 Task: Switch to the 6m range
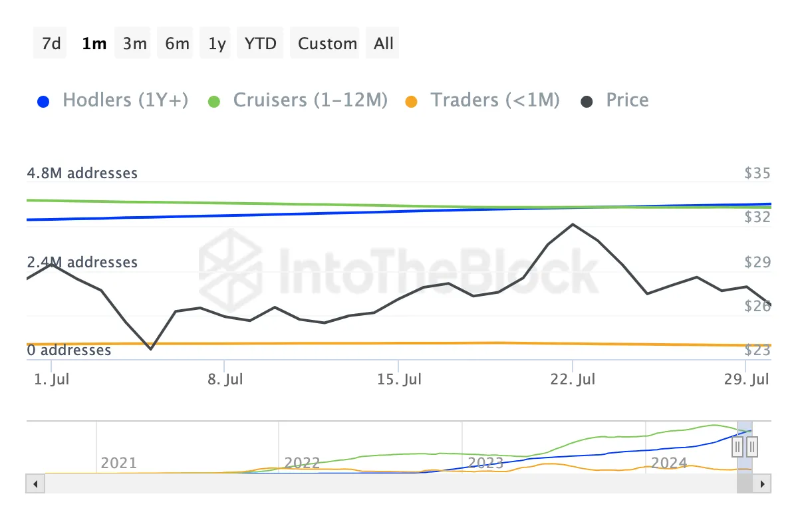tap(177, 44)
